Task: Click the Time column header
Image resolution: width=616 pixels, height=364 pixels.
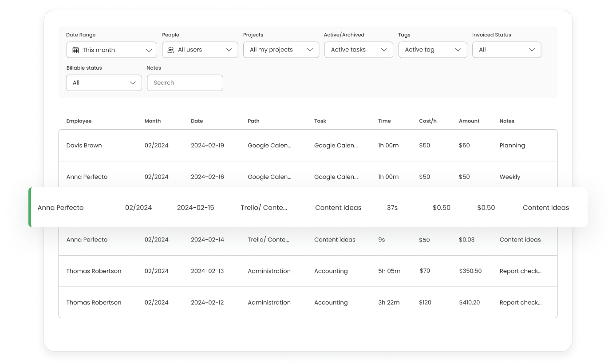Action: tap(384, 121)
